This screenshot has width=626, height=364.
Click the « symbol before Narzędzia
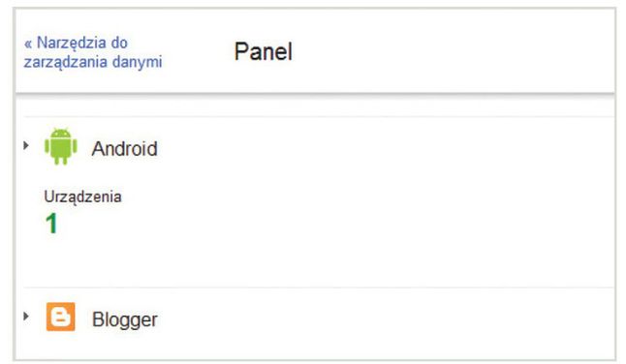click(x=28, y=43)
